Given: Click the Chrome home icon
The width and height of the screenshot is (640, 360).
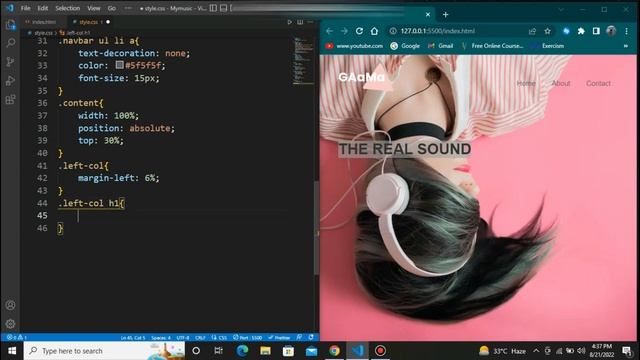Looking at the screenshot, I should point(374,31).
